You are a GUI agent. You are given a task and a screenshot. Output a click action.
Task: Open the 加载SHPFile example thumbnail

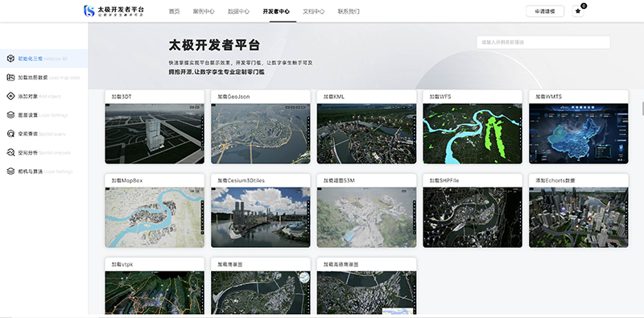[473, 217]
